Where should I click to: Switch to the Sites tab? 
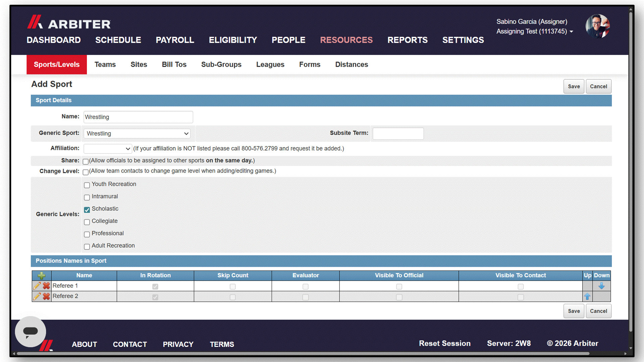pyautogui.click(x=139, y=64)
